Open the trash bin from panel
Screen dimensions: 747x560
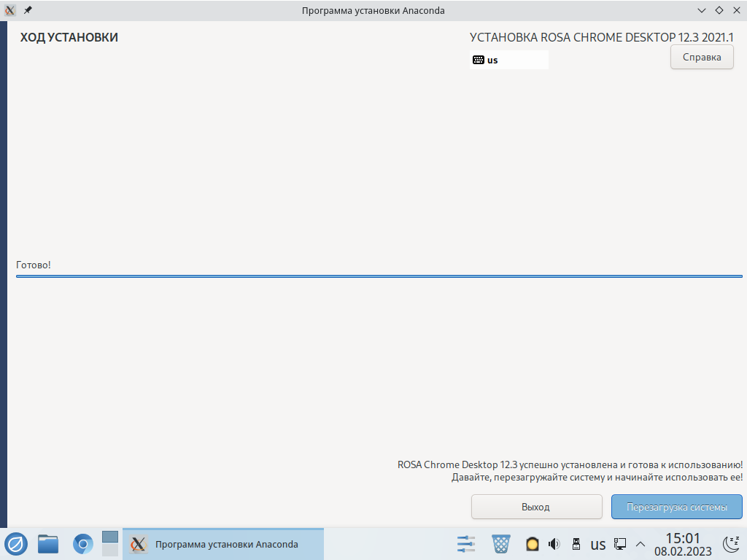tap(501, 544)
